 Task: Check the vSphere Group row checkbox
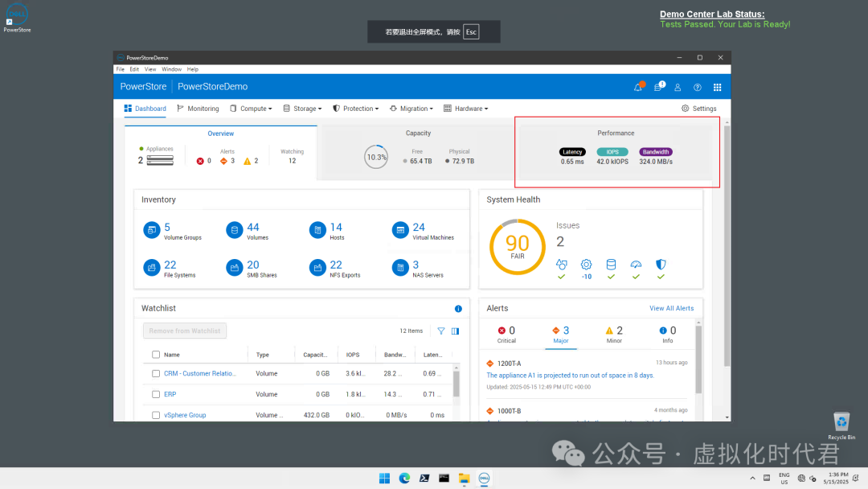pyautogui.click(x=156, y=415)
